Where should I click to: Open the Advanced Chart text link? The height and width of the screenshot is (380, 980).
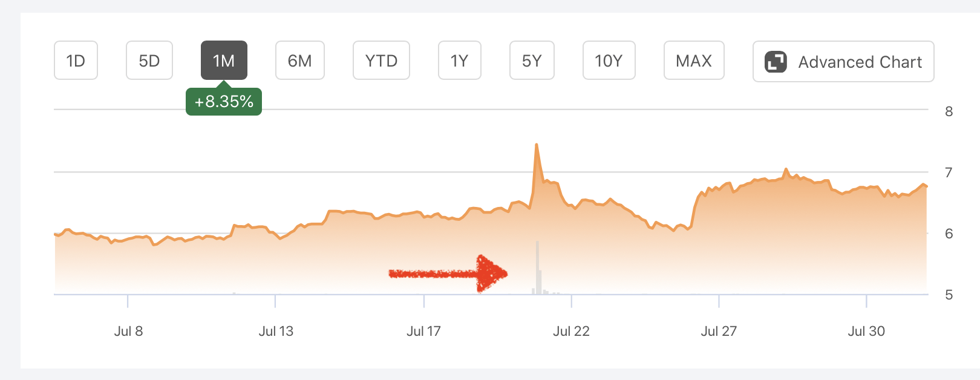coord(860,62)
